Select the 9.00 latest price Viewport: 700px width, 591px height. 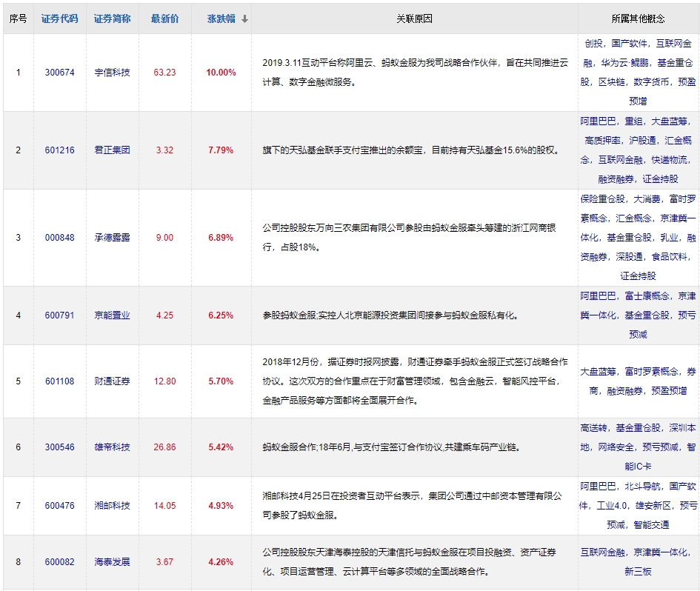(x=164, y=238)
